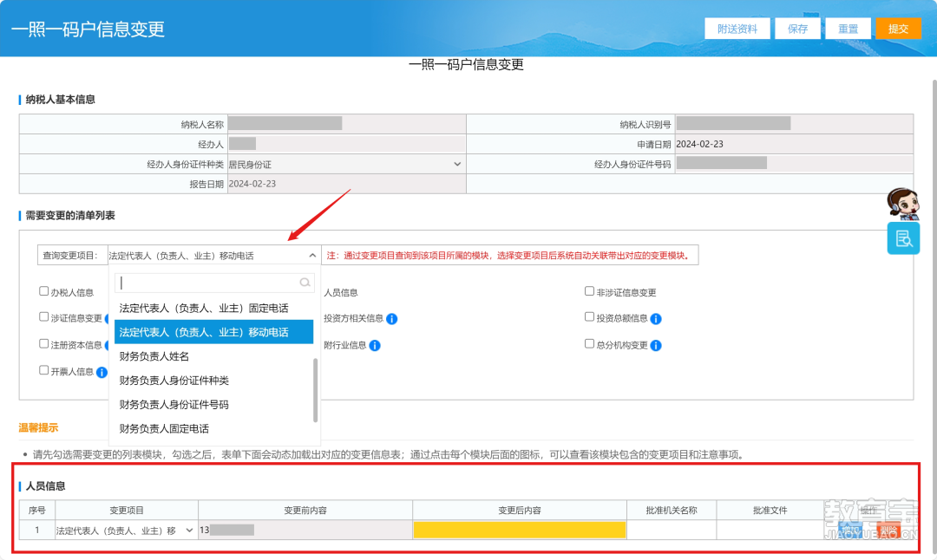
Task: Click the 申请日期 2024-02-23 field
Action: click(x=794, y=144)
